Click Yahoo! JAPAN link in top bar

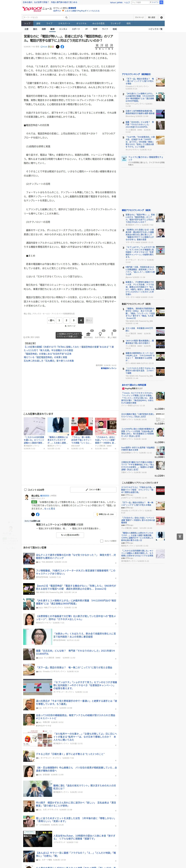click(x=116, y=2)
